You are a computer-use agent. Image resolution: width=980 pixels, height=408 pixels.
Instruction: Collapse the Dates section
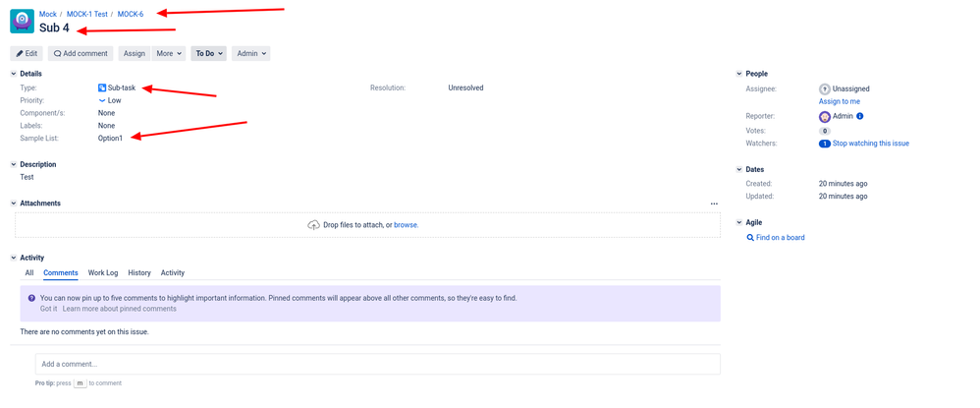739,169
